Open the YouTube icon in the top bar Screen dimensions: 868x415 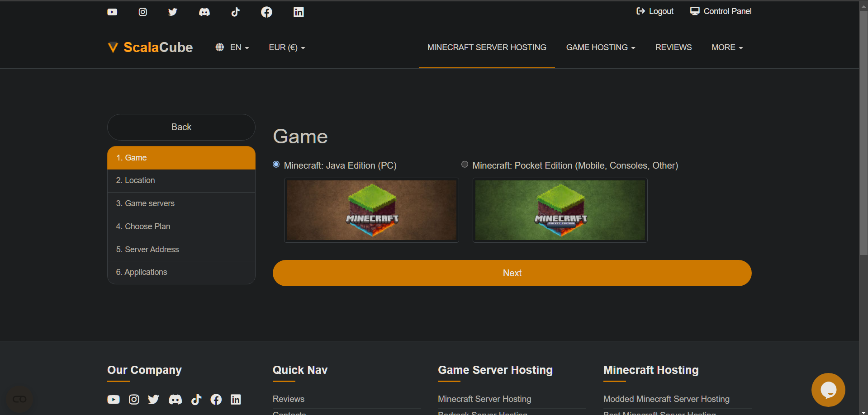point(112,12)
